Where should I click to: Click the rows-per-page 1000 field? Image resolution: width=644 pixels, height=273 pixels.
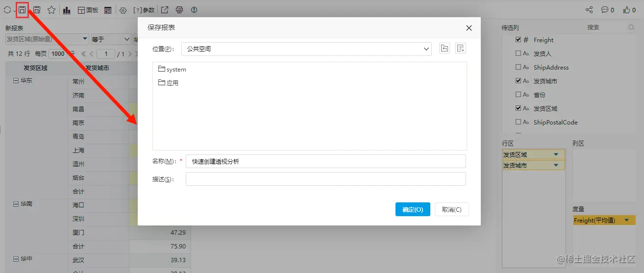(x=58, y=54)
